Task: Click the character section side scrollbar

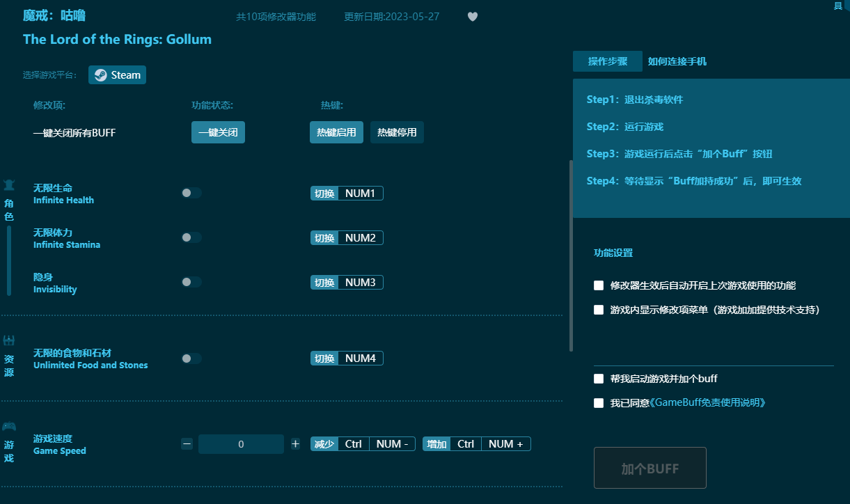Action: tap(9, 260)
